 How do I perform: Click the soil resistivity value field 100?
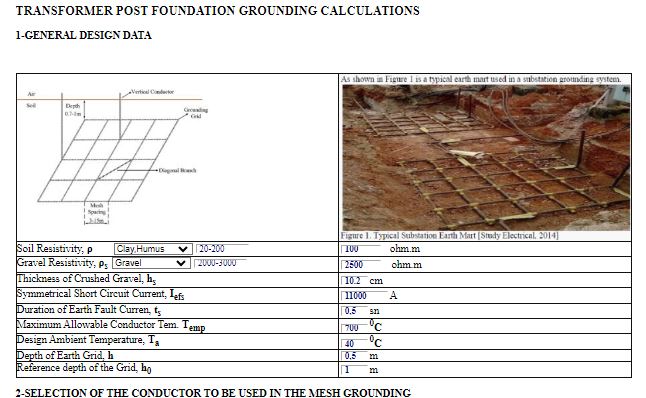click(361, 249)
